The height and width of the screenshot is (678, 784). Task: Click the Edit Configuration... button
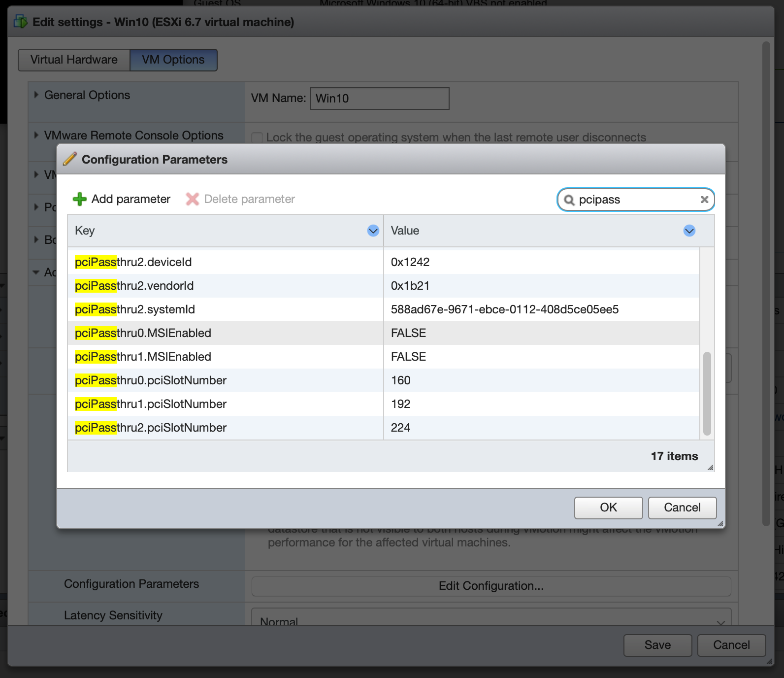coord(491,586)
